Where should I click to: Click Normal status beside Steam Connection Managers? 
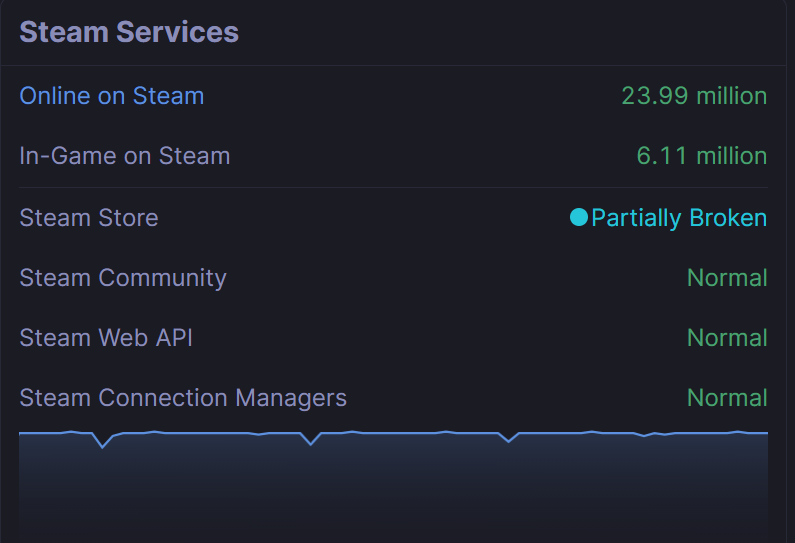pos(727,398)
